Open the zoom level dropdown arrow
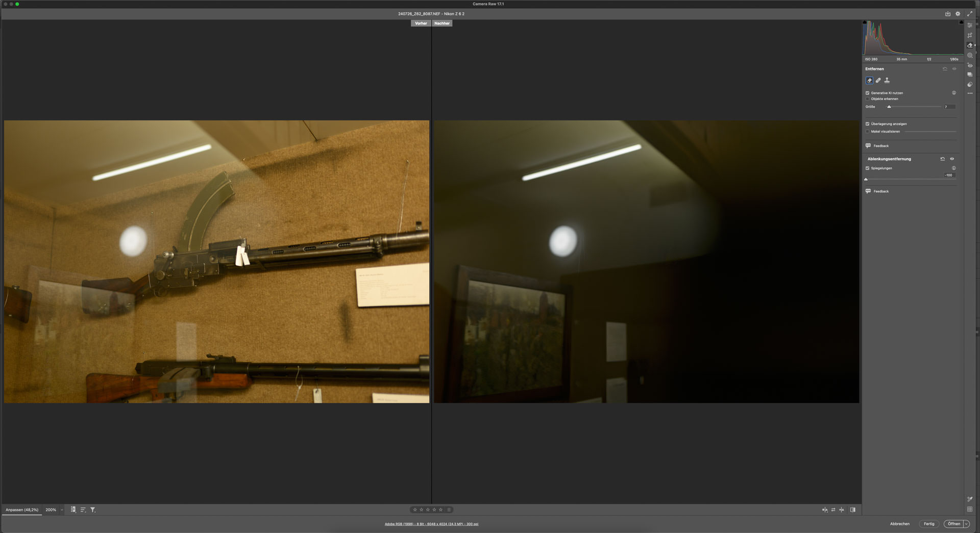This screenshot has width=980, height=533. [x=62, y=510]
